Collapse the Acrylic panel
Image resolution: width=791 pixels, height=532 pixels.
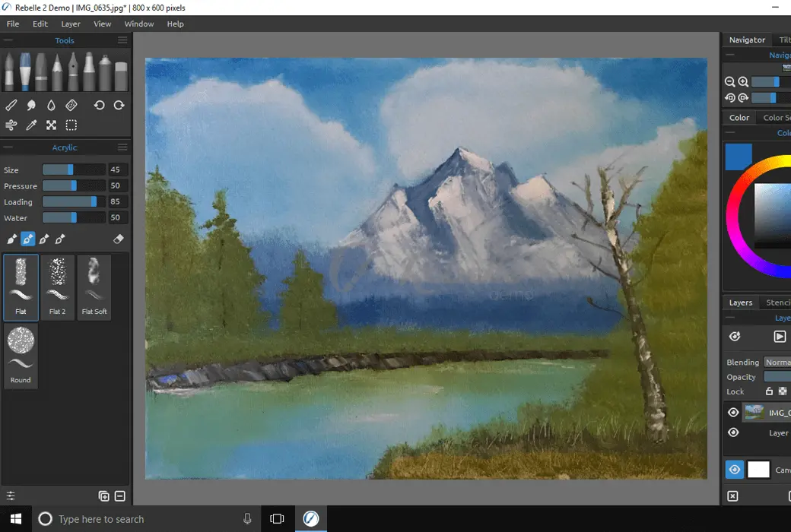(8, 147)
